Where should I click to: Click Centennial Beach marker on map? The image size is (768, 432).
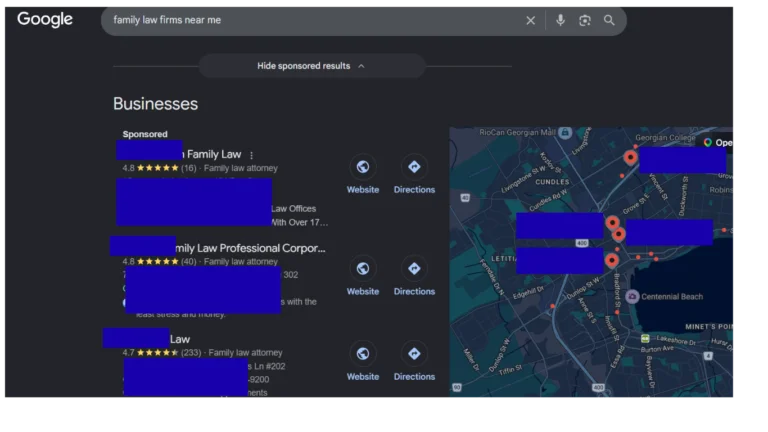(632, 296)
